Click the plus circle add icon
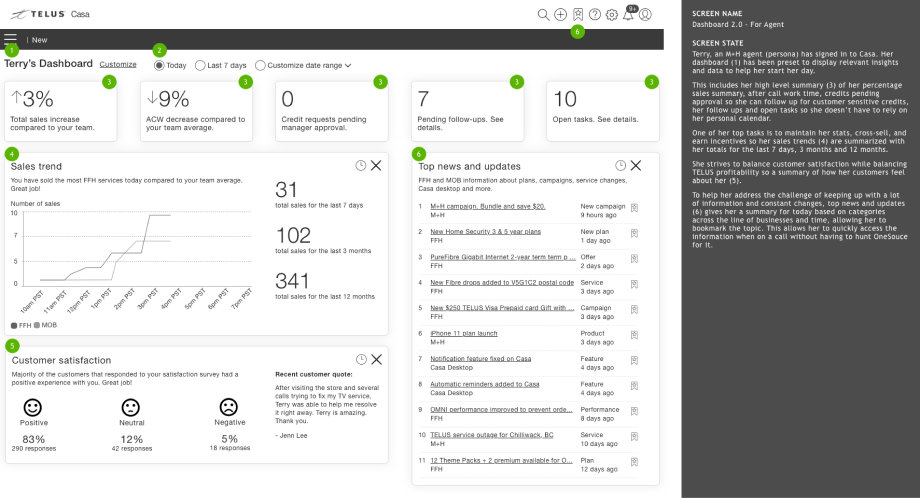 [x=560, y=15]
